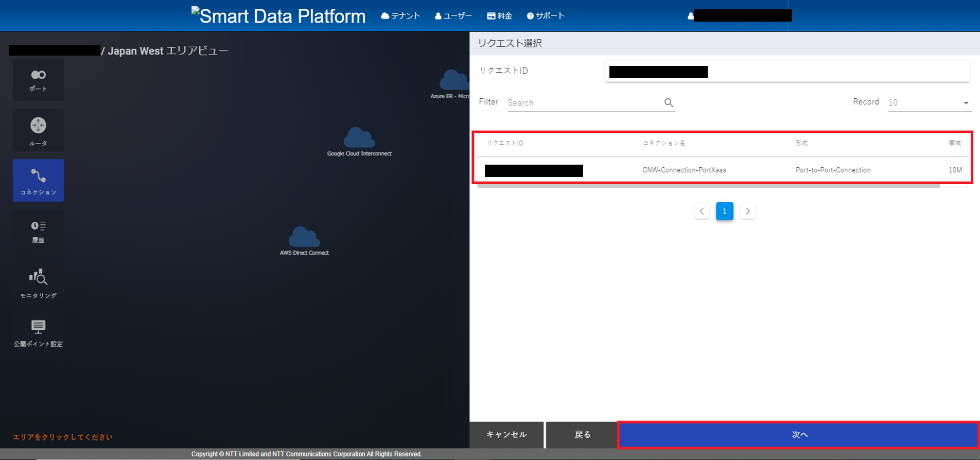The width and height of the screenshot is (980, 460).
Task: Click the AWS Direct Connect cloud icon
Action: coord(304,237)
